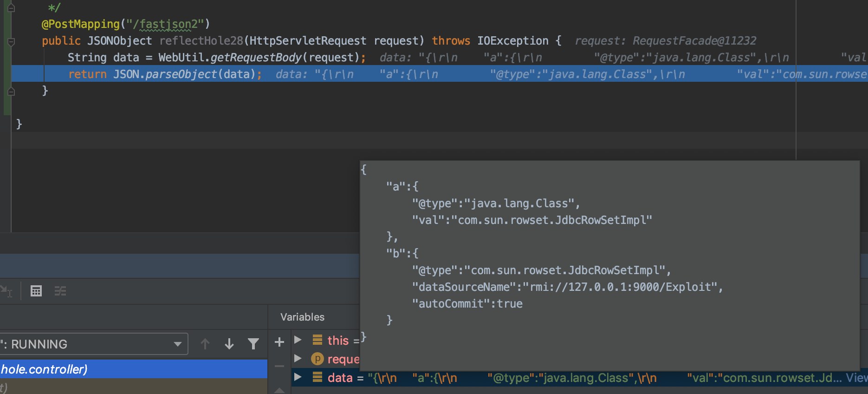This screenshot has width=868, height=394.
Task: Remove selected watch with minus icon
Action: click(x=279, y=366)
